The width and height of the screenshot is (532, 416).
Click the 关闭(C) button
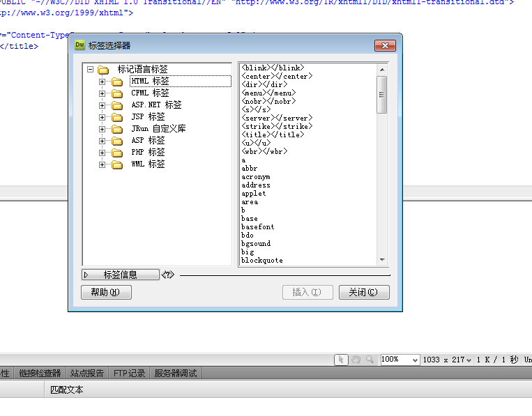point(364,293)
